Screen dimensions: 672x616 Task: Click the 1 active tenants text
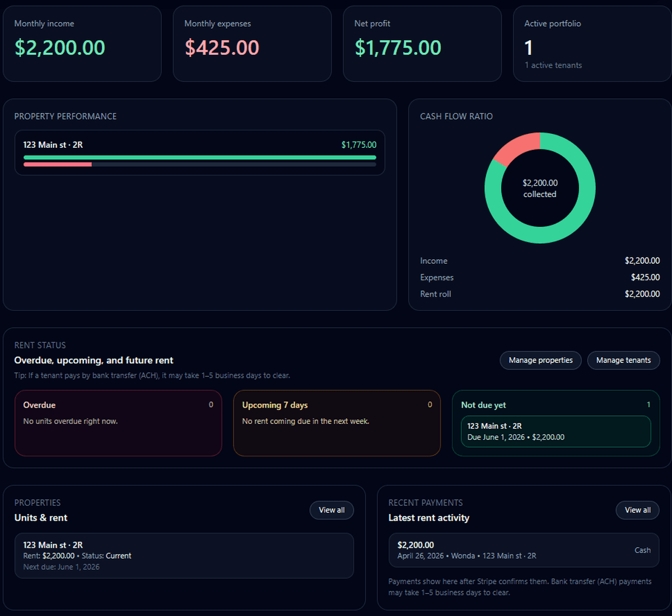pyautogui.click(x=553, y=66)
